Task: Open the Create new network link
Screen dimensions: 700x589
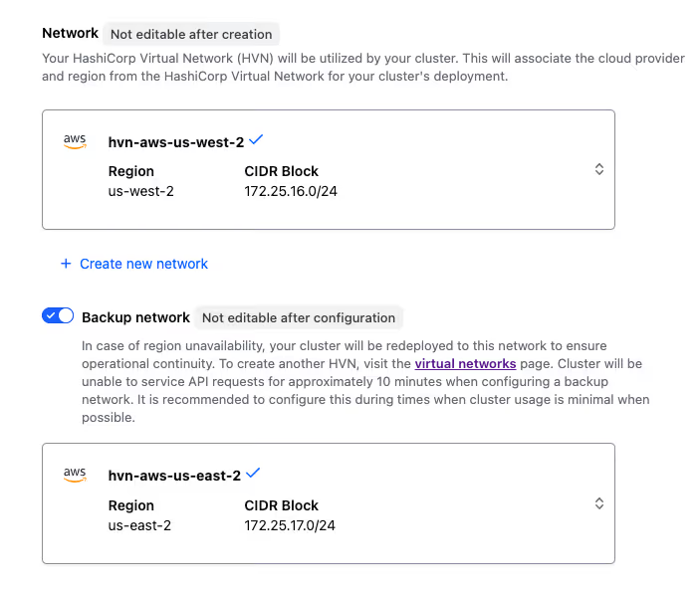Action: [143, 264]
